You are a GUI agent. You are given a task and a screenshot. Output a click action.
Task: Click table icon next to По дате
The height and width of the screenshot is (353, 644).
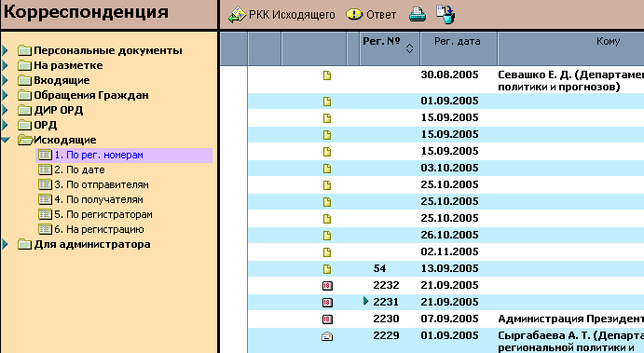click(x=45, y=170)
